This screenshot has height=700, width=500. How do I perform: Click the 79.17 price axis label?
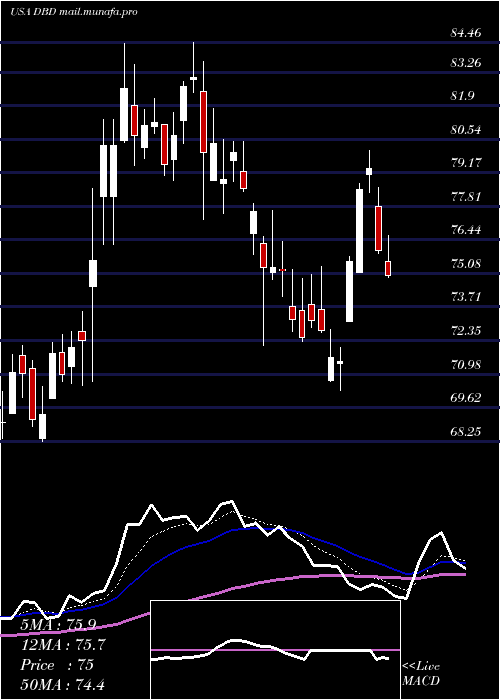[466, 162]
